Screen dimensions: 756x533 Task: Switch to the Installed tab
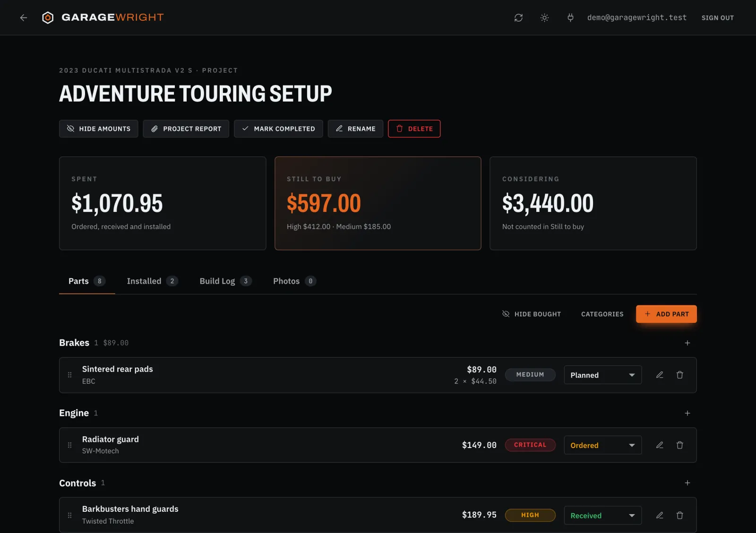pyautogui.click(x=152, y=281)
